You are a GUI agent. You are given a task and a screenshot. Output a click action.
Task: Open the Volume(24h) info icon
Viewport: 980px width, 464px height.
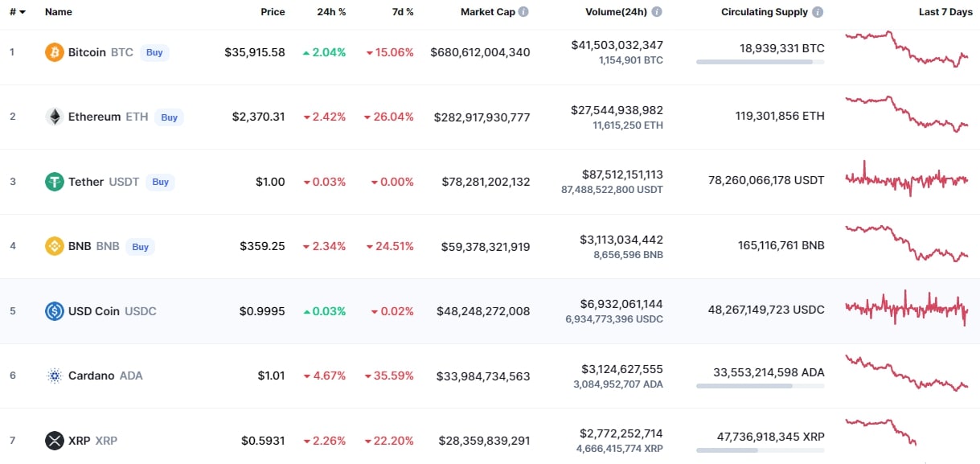click(x=657, y=12)
